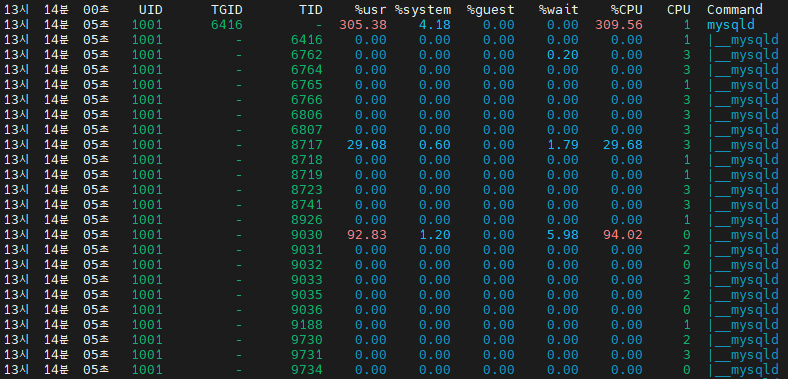788x379 pixels.
Task: Click the %wait column header
Action: (x=558, y=10)
